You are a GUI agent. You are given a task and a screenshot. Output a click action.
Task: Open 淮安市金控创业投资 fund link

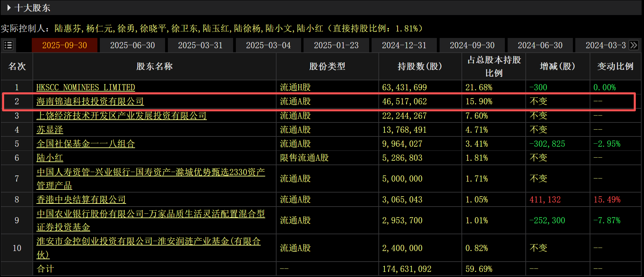[148, 248]
